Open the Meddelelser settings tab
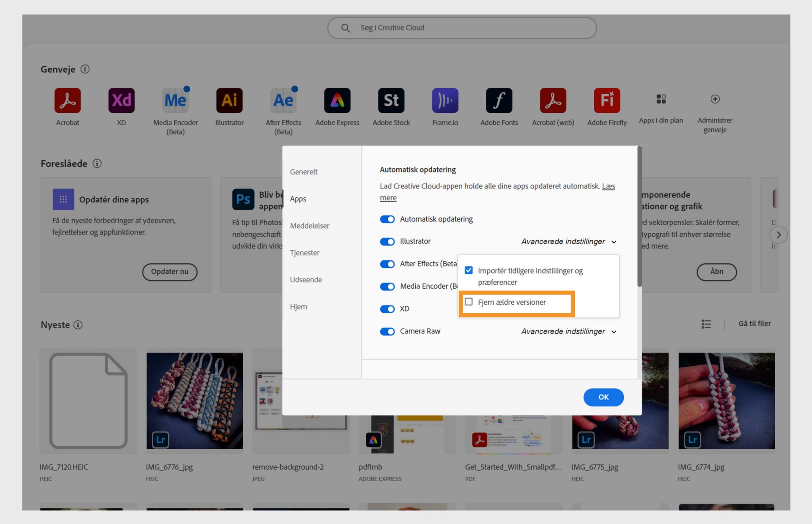The image size is (812, 524). pos(310,226)
